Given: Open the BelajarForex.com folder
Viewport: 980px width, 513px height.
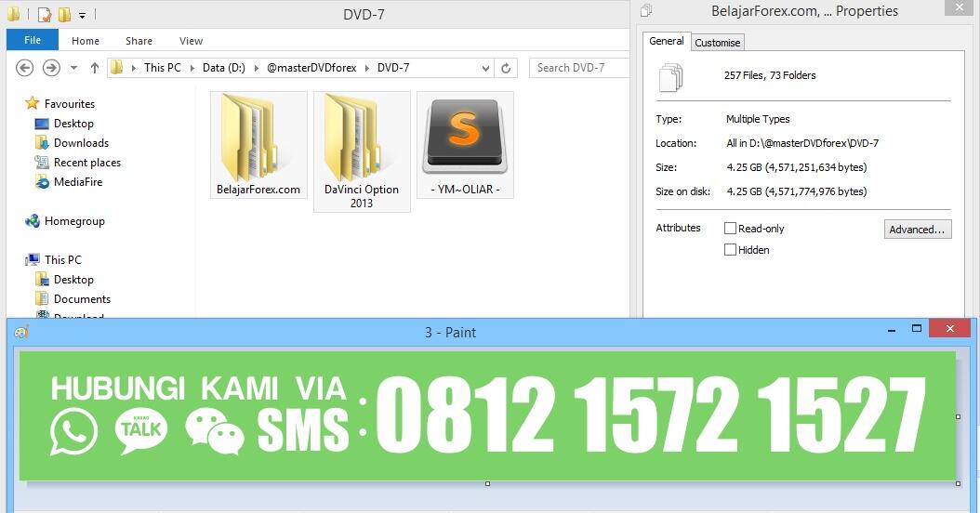Looking at the screenshot, I should point(258,145).
